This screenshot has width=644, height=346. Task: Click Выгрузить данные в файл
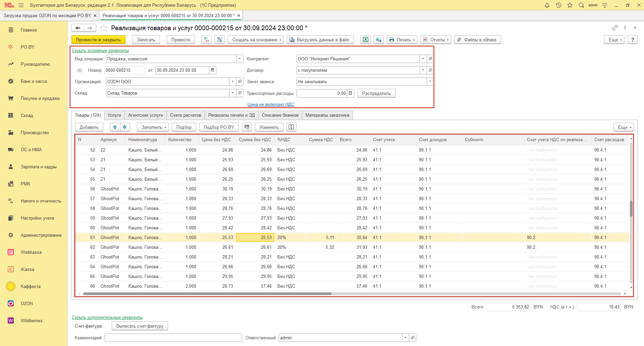320,40
